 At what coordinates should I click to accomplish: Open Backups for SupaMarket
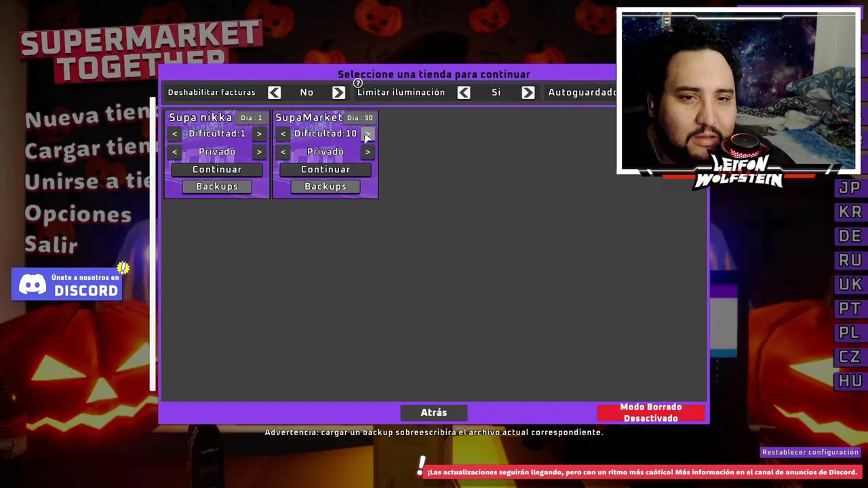pos(325,186)
